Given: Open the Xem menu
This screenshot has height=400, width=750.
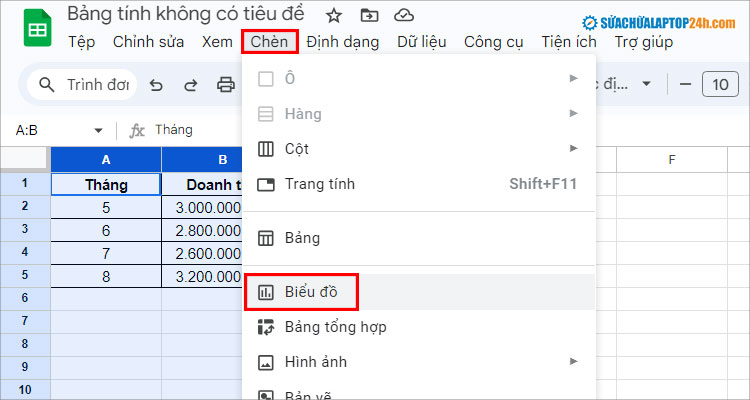Looking at the screenshot, I should [217, 42].
